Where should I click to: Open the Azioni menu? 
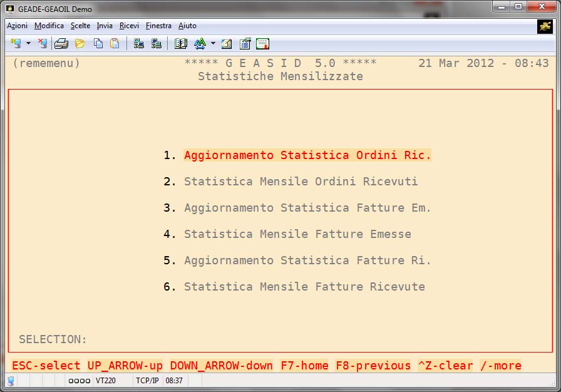coord(17,26)
